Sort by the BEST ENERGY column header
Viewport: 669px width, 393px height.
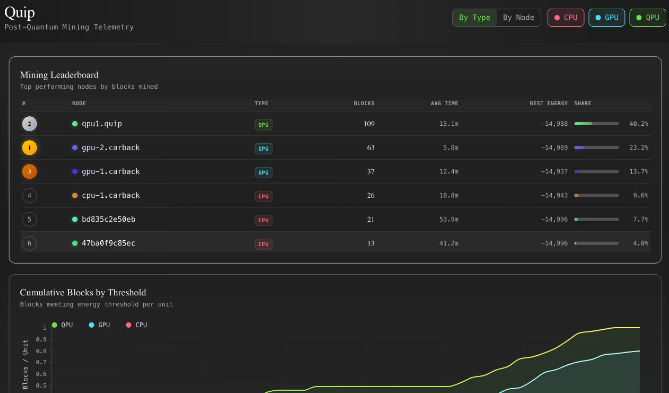point(549,103)
